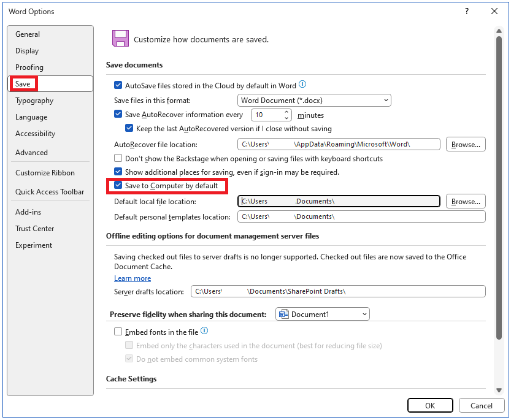Viewport: 511px width, 420px height.
Task: Open the Save files in this format dropdown
Action: (x=385, y=100)
